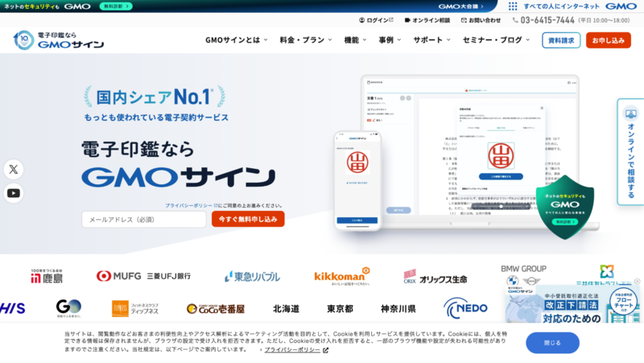Open the オンライン相談 header link

[427, 20]
